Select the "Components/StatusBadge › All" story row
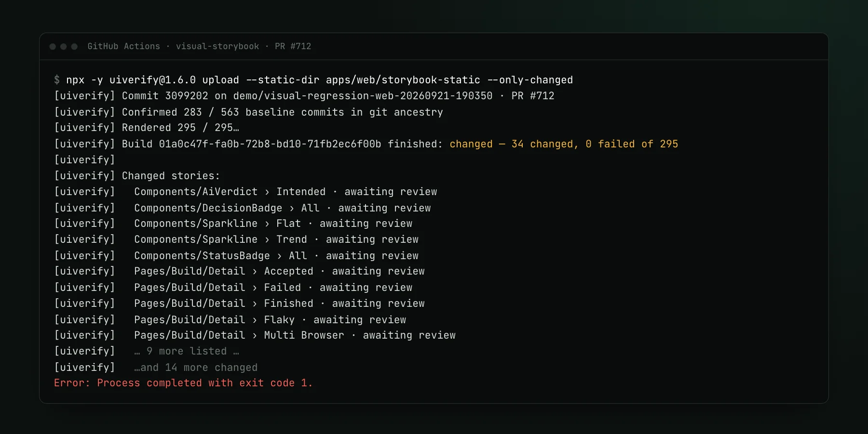The image size is (868, 434). [x=236, y=256]
